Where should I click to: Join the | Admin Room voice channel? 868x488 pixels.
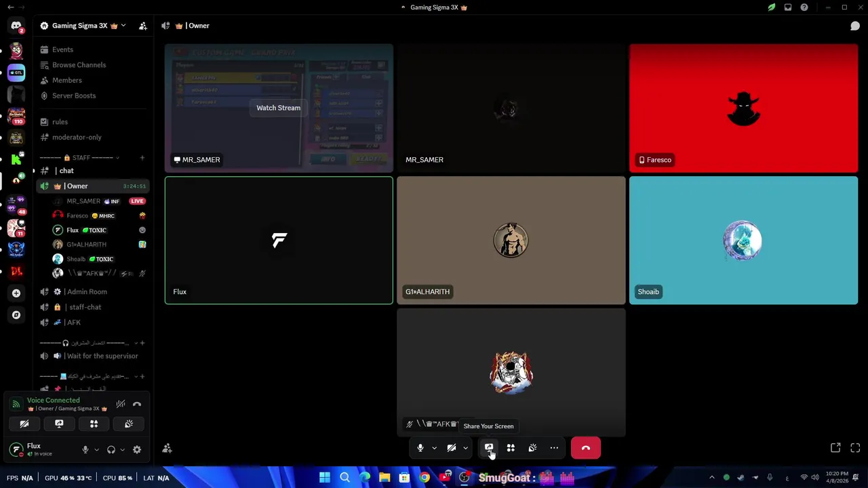[x=92, y=291]
